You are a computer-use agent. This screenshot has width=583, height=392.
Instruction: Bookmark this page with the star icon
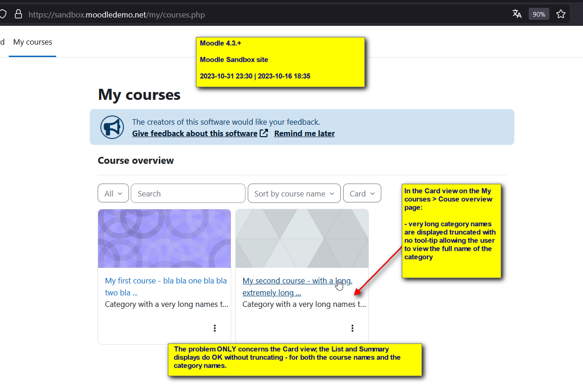[560, 14]
